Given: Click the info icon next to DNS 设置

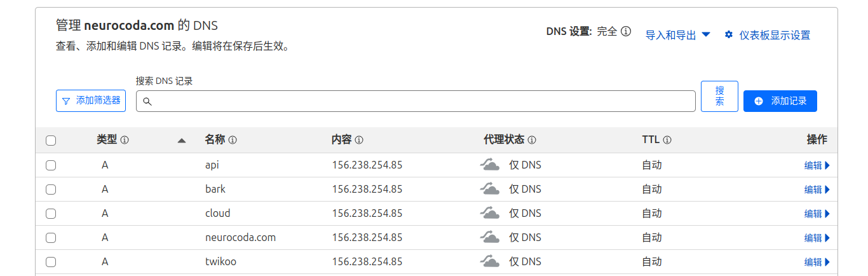Looking at the screenshot, I should click(x=626, y=31).
